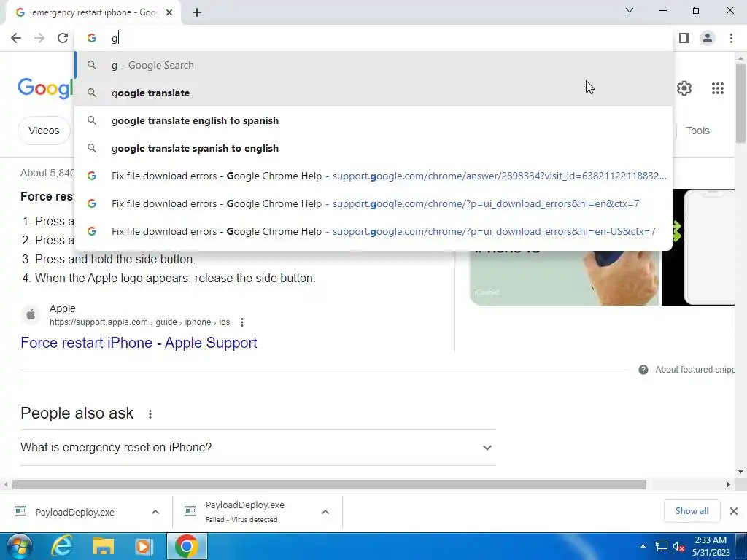Screen dimensions: 747x560
Task: Open Windows Explorer from the taskbar
Action: coord(104,546)
